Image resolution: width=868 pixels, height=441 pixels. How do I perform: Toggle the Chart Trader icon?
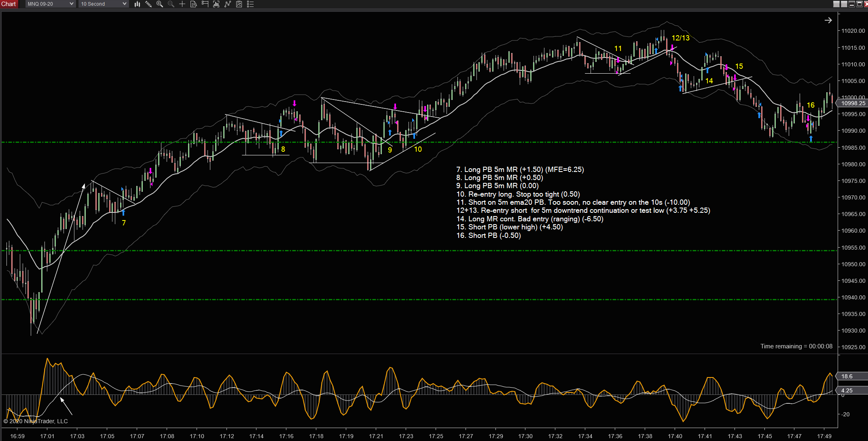tap(205, 4)
